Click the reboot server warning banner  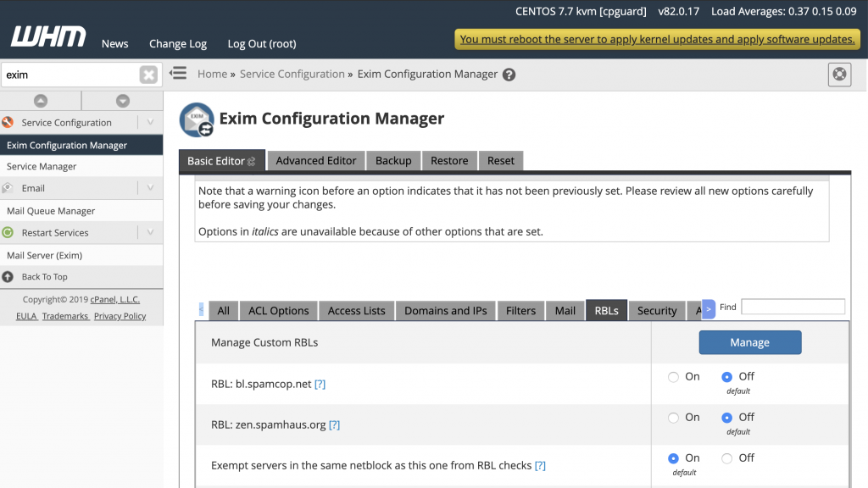coord(657,39)
